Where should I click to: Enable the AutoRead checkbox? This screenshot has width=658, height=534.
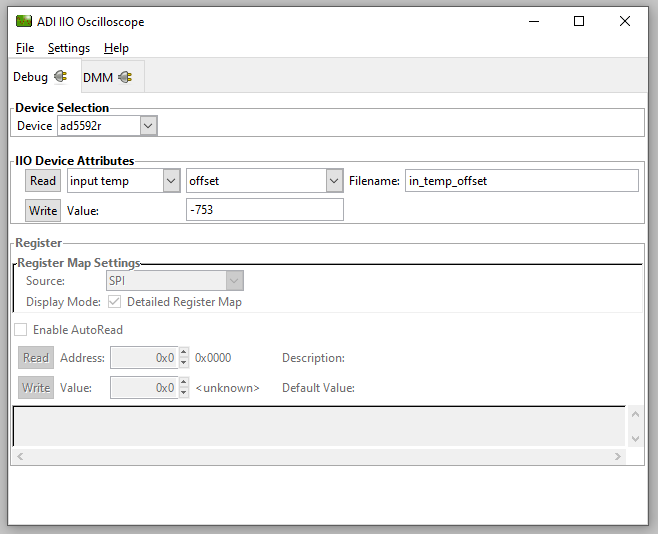point(21,330)
